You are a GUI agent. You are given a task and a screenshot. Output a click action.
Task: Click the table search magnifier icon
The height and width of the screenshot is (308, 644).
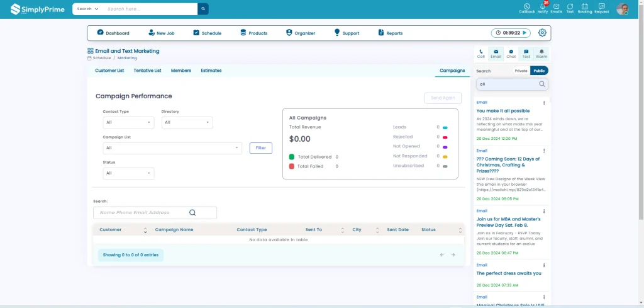(192, 213)
